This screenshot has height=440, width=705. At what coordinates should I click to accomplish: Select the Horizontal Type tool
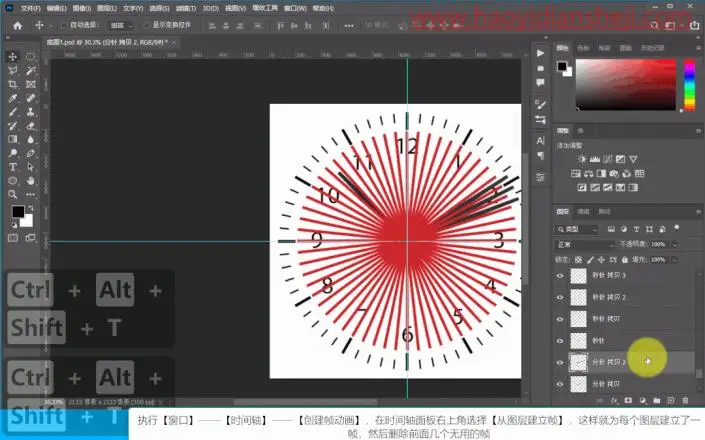pyautogui.click(x=13, y=167)
